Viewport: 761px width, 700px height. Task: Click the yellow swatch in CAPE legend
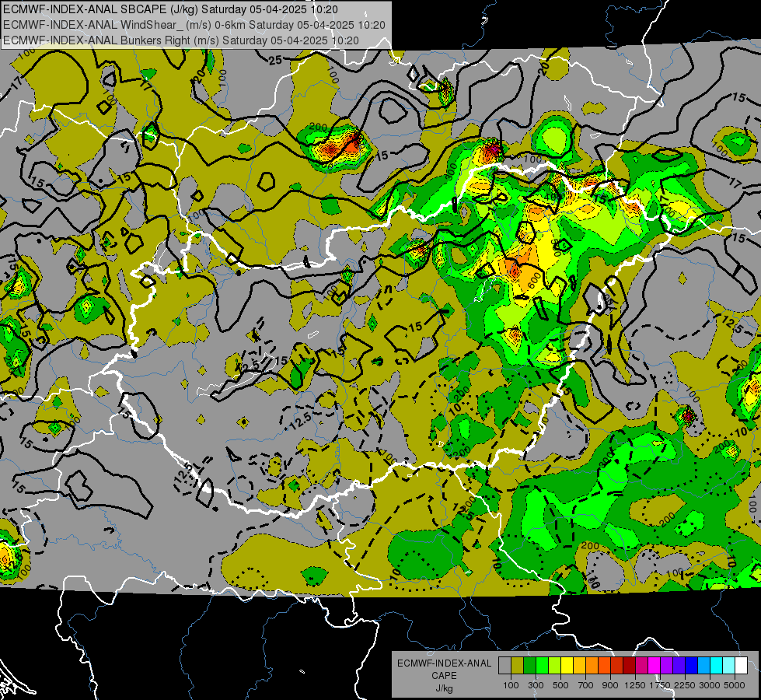567,666
